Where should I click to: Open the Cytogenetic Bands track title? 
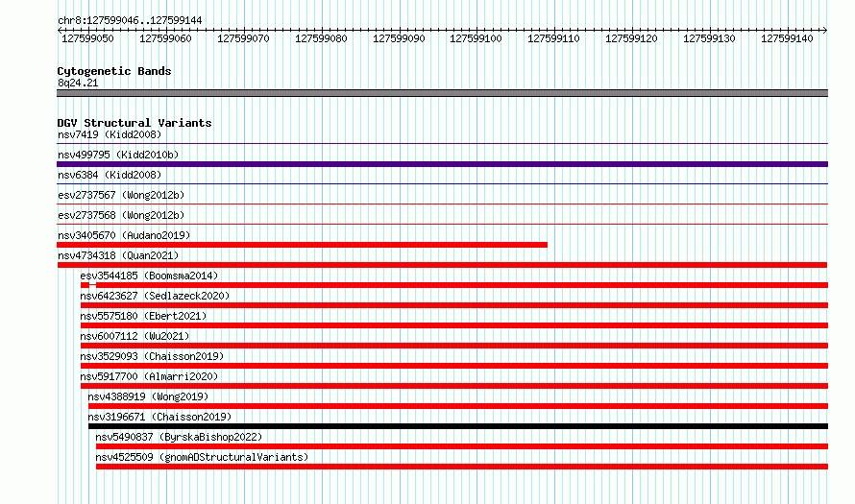tap(114, 71)
